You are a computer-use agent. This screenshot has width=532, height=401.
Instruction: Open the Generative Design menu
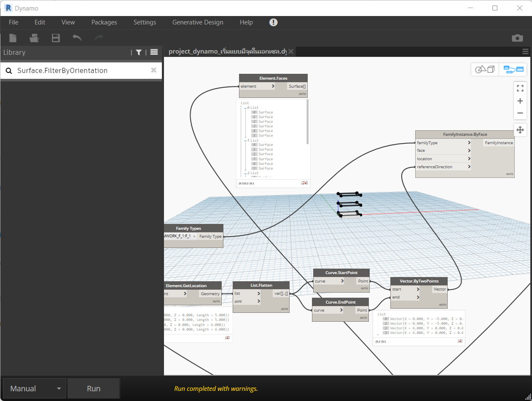coord(198,22)
